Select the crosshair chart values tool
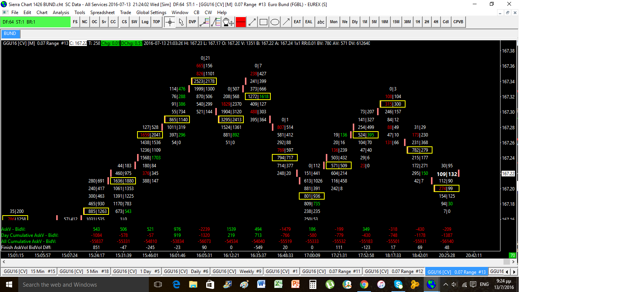 (x=170, y=22)
